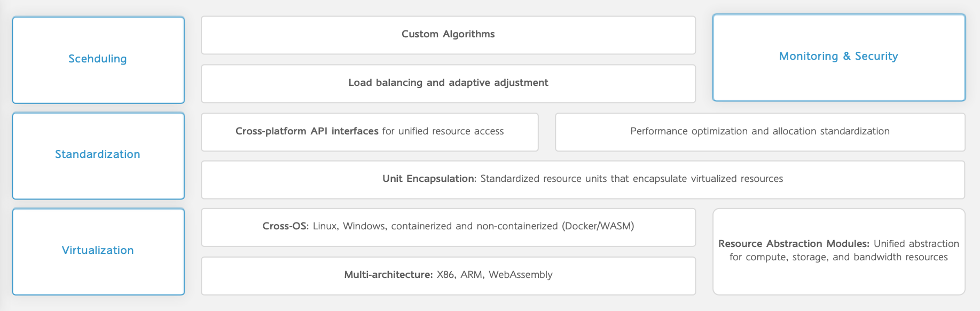Click the bold Cross-OS label
Image resolution: width=980 pixels, height=311 pixels.
pos(285,226)
